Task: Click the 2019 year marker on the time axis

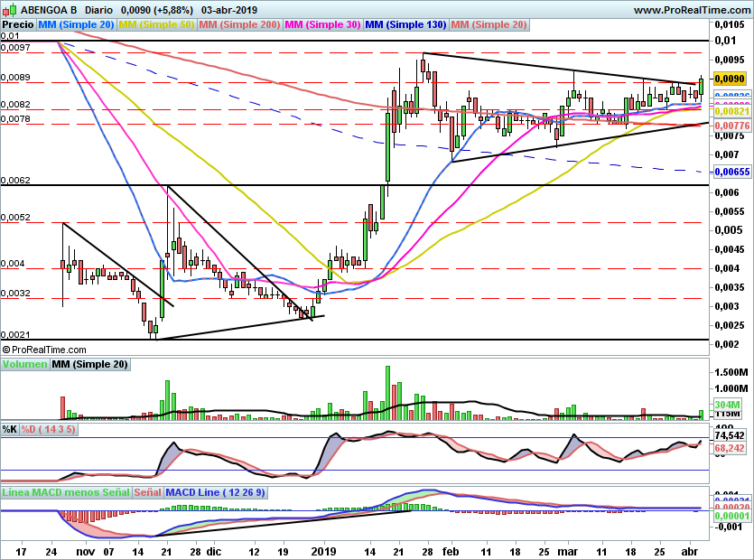Action: 323,551
